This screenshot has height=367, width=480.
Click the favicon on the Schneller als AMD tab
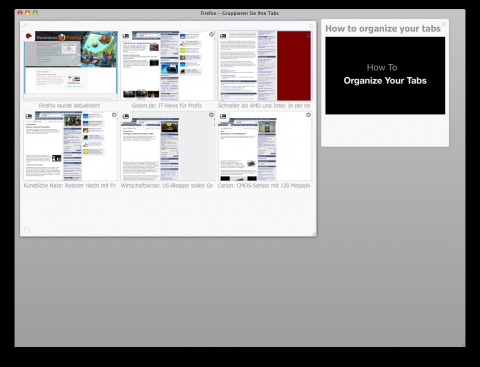point(223,36)
